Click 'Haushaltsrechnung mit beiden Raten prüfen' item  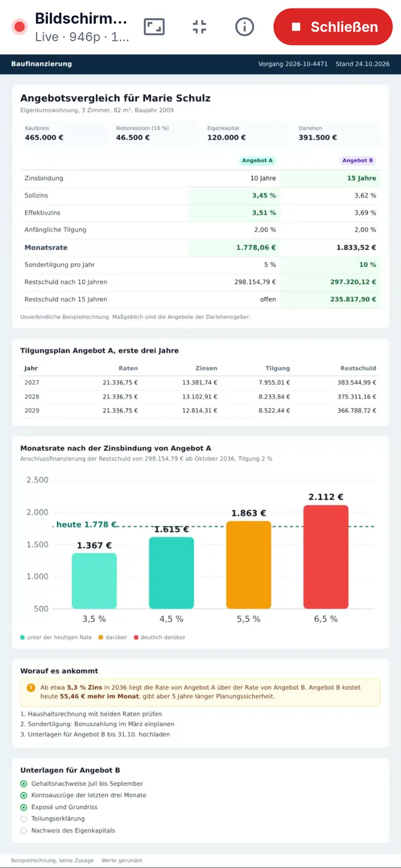(x=91, y=714)
